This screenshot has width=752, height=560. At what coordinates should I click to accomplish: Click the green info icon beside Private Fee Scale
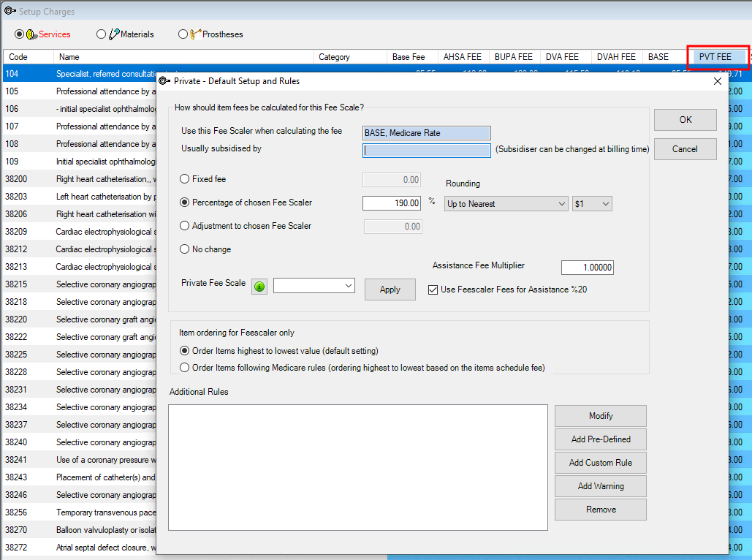point(259,287)
